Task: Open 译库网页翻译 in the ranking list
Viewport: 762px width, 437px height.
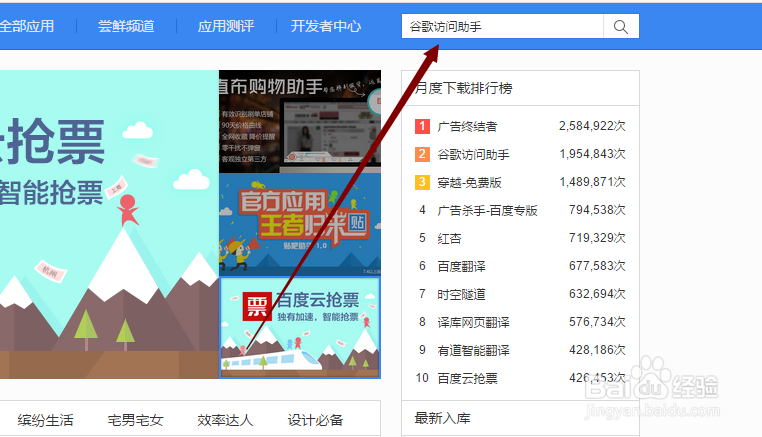Action: pyautogui.click(x=473, y=322)
